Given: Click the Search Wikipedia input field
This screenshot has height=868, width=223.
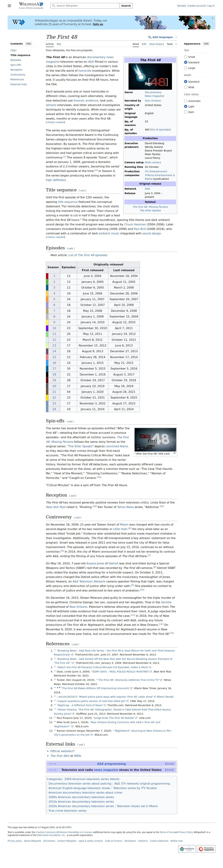Looking at the screenshot, I should 85,6.
